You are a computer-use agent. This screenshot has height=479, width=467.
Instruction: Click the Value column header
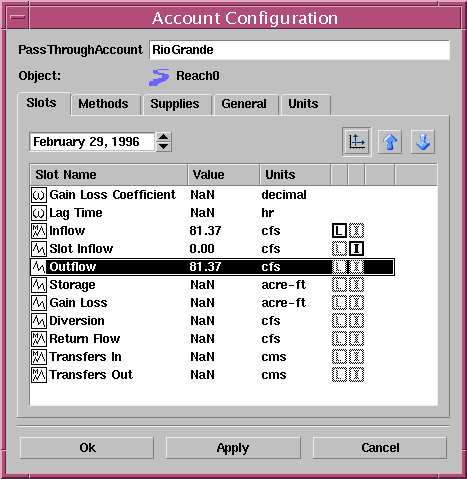coord(224,175)
